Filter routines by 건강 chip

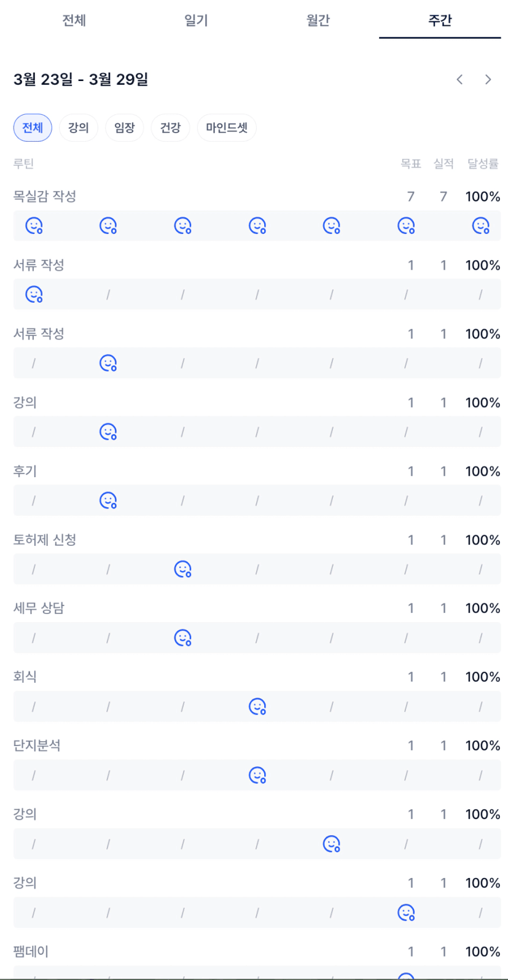click(x=170, y=128)
